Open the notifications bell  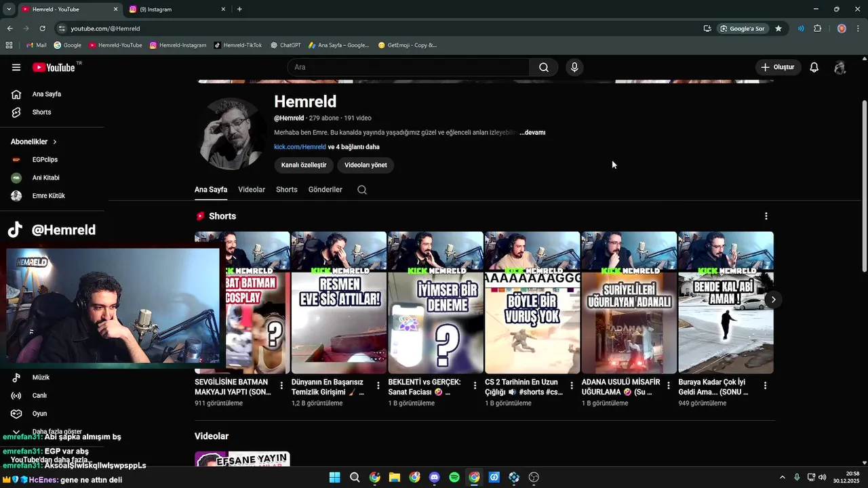point(814,67)
